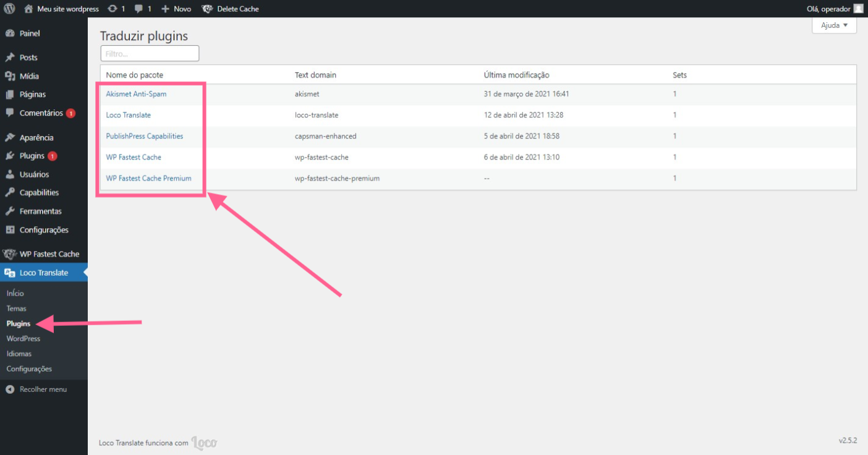
Task: Click the Painel dashboard icon
Action: [x=10, y=33]
